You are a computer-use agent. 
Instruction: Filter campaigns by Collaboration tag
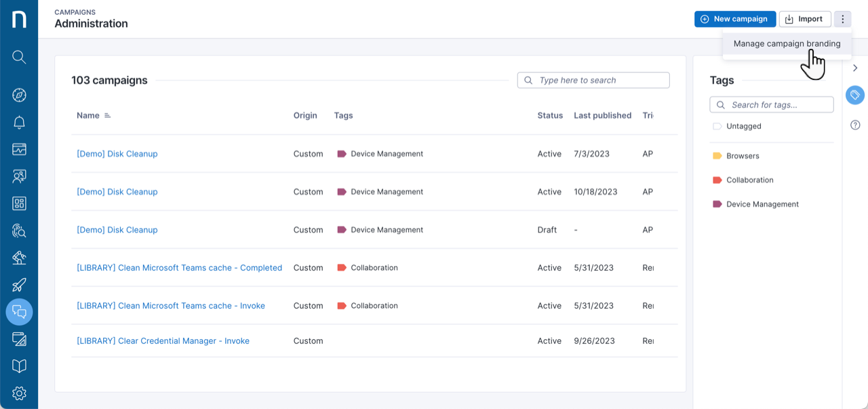pyautogui.click(x=749, y=180)
